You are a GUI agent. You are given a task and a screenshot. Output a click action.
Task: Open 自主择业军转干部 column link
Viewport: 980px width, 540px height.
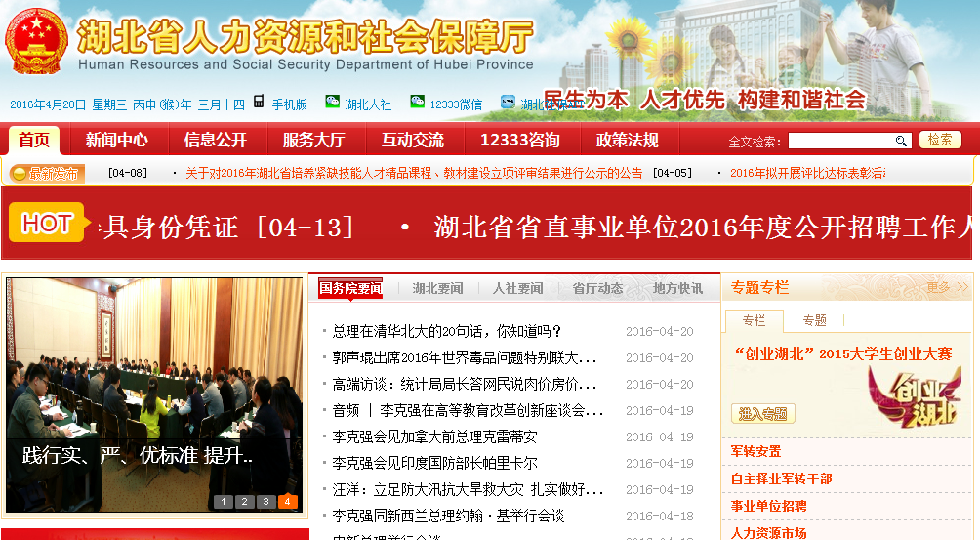[781, 478]
